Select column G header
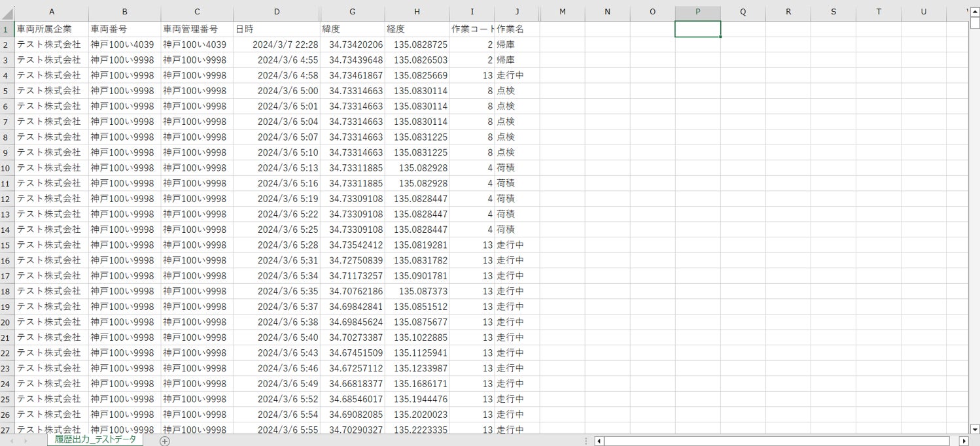Screen dimensions: 980x446 353,13
